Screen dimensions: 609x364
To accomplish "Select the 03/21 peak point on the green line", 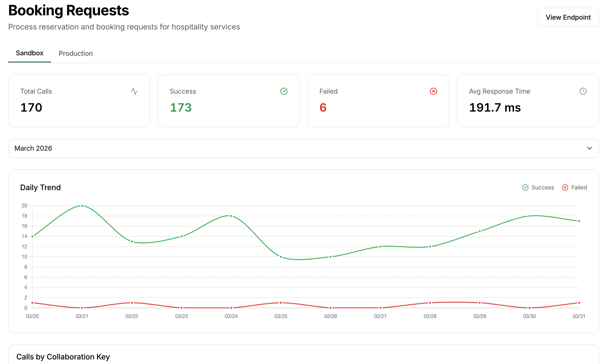I will [82, 205].
